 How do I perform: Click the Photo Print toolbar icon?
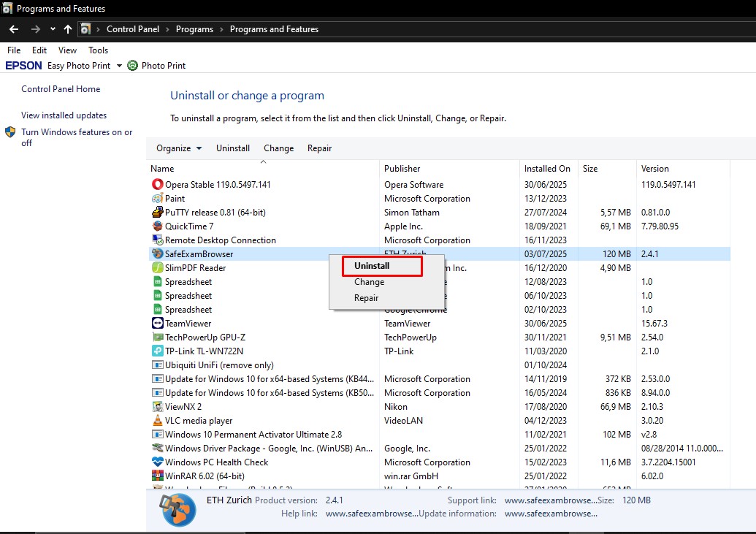133,65
